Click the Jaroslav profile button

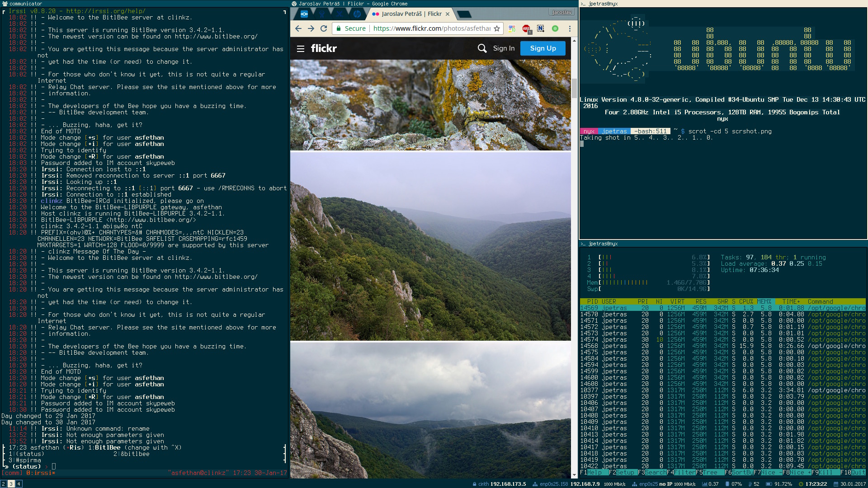point(561,12)
